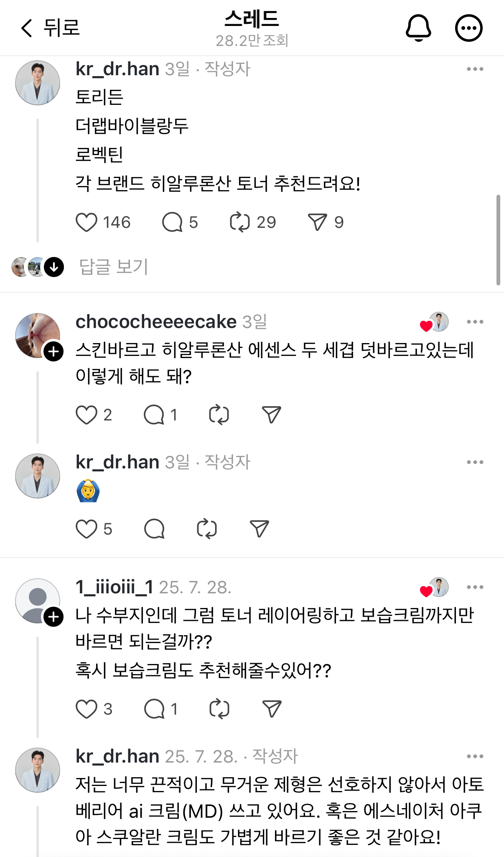Go back with the 뒤로 button
The image size is (504, 857).
50,28
